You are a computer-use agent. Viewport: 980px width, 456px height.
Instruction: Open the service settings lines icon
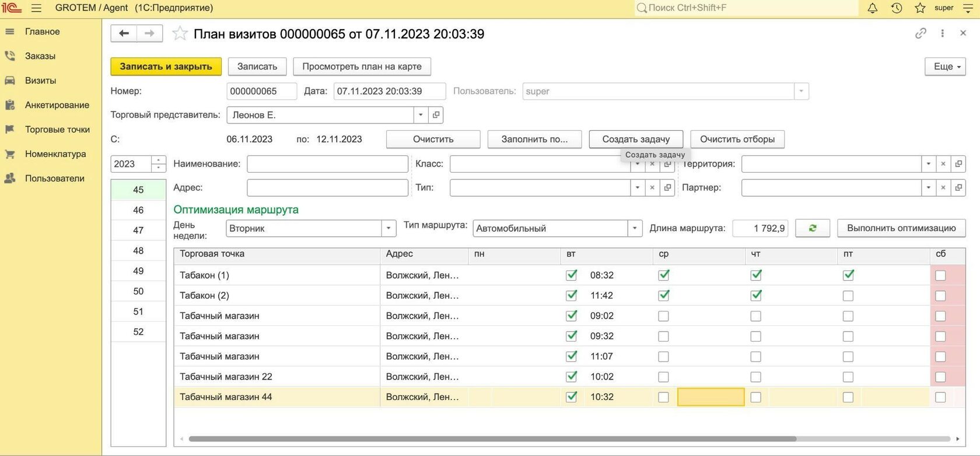click(x=967, y=8)
